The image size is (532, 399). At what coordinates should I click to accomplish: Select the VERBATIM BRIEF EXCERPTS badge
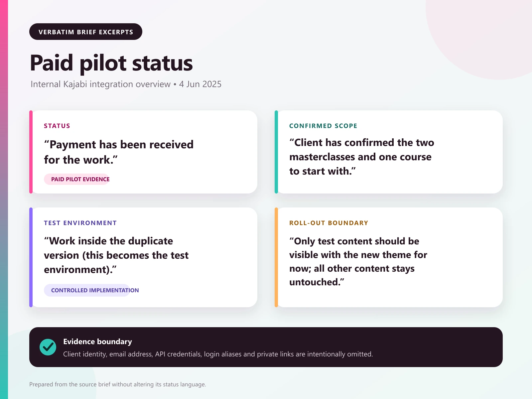coord(86,32)
